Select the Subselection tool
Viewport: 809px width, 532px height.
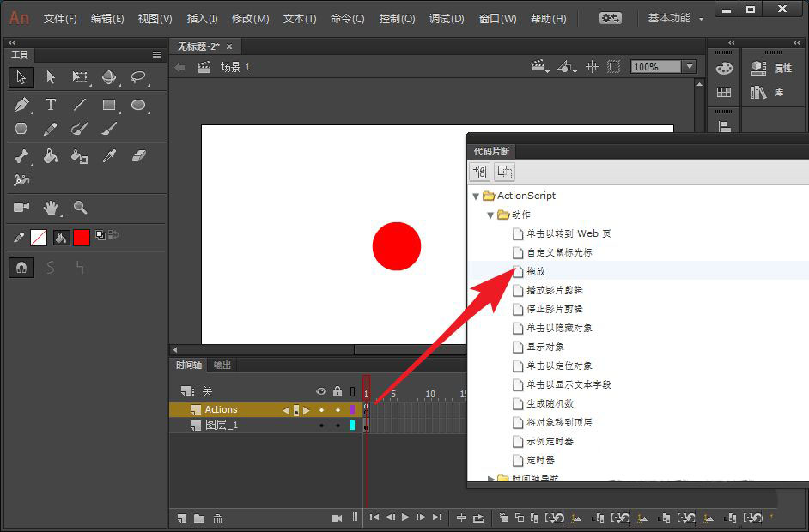point(51,77)
